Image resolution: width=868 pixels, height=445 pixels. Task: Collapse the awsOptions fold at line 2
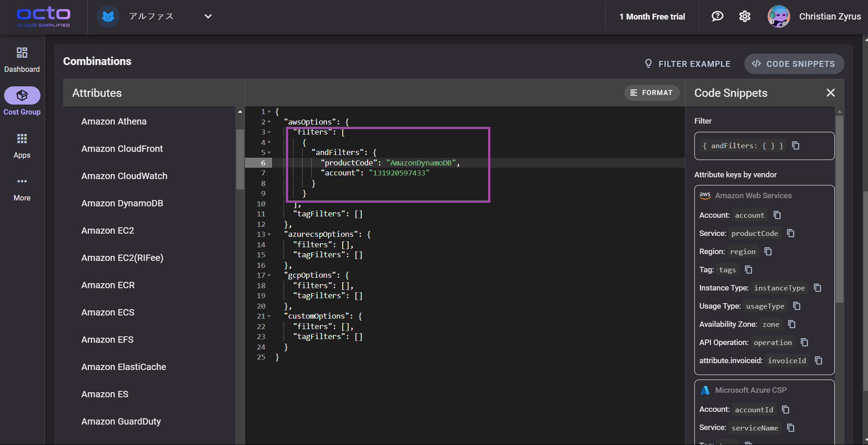[x=269, y=122]
